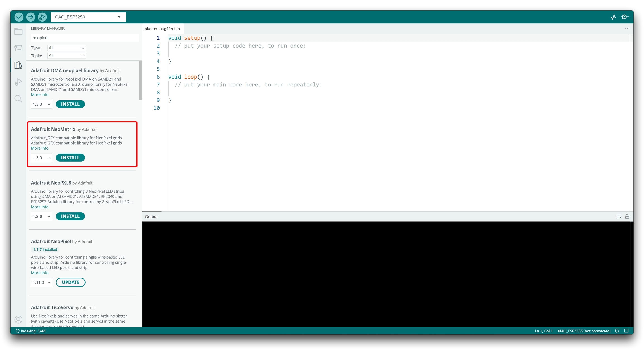Click the indexing progress indicator in status bar
644x350 pixels.
click(31, 331)
